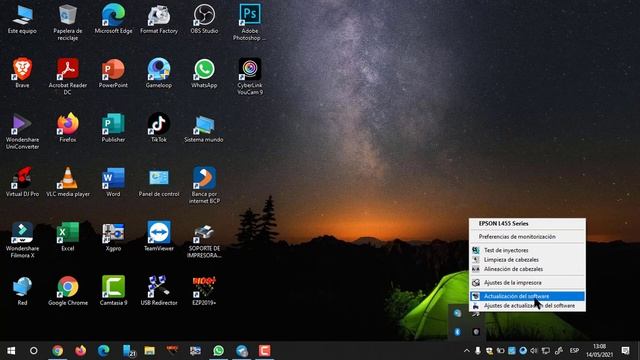Screen dimensions: 640x360
Task: Launch Virtual DJ Pro icon
Action: coord(22,182)
